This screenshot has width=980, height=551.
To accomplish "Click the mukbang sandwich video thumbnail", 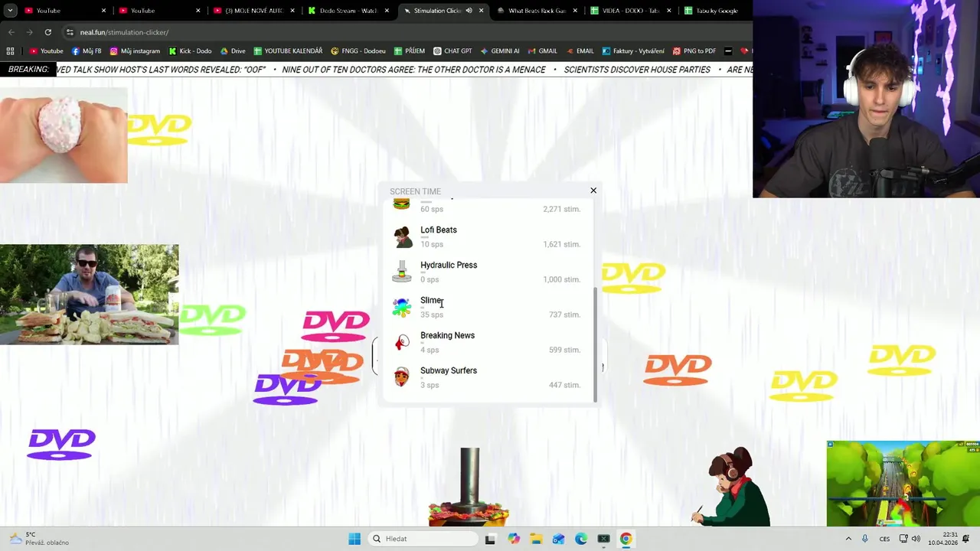I will 89,295.
